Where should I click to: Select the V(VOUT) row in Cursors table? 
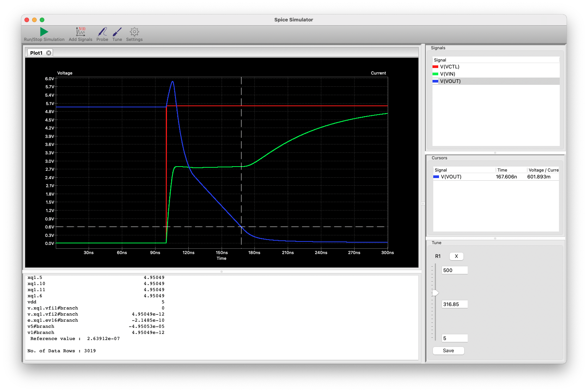(x=496, y=177)
